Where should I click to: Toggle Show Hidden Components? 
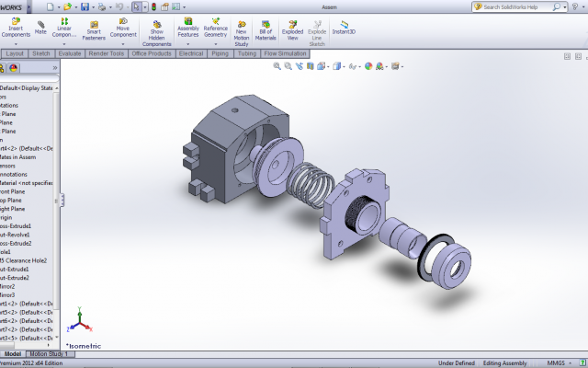pyautogui.click(x=157, y=33)
